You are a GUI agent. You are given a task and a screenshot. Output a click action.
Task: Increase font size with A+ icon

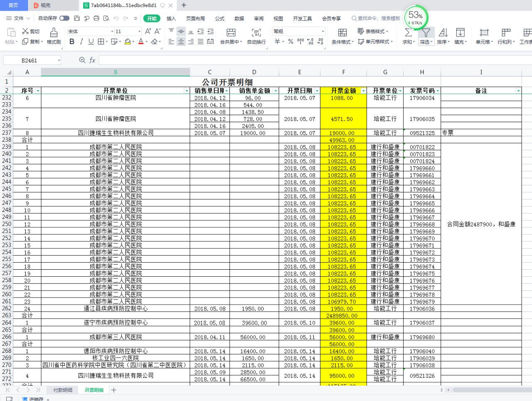point(148,31)
